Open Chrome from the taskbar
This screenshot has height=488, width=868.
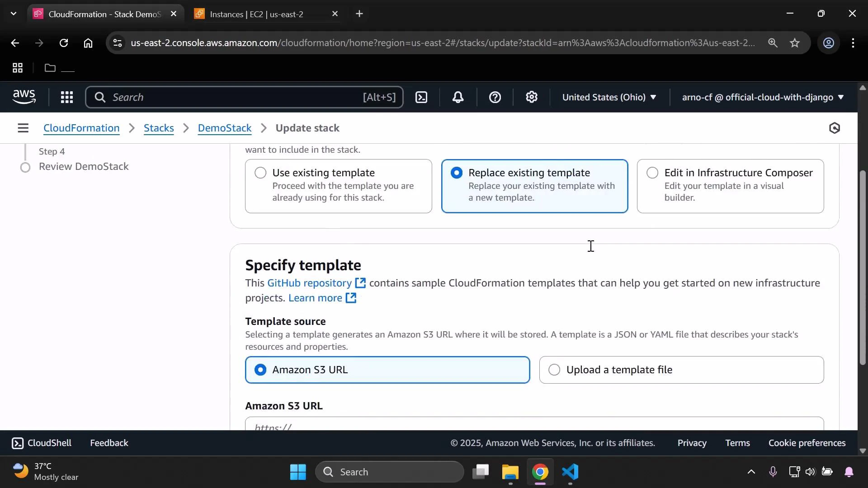tap(540, 472)
